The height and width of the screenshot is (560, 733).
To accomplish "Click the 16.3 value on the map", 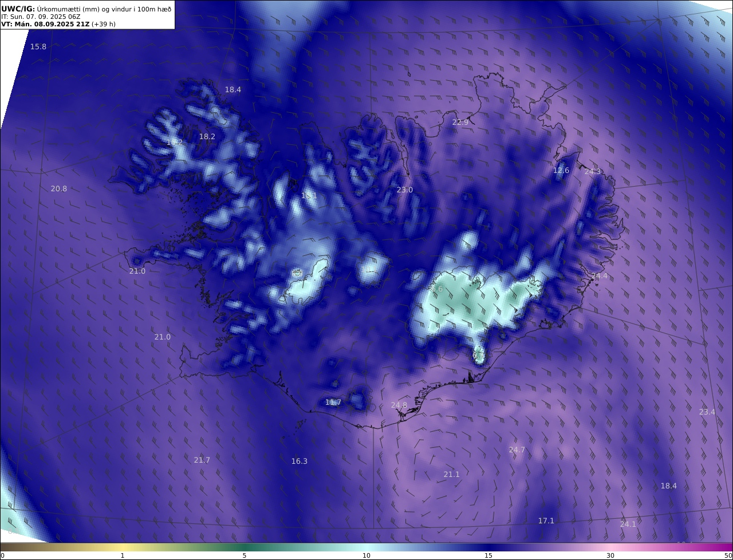I will [299, 461].
